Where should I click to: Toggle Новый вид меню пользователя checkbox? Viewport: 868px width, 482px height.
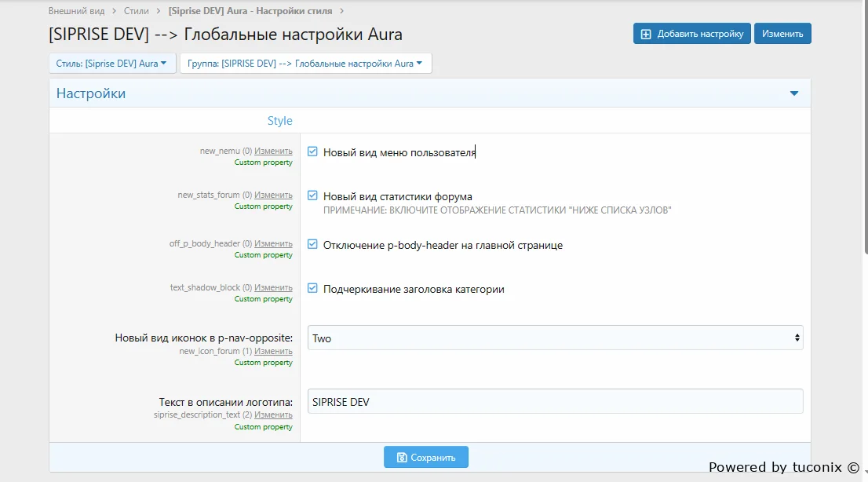[x=312, y=152]
